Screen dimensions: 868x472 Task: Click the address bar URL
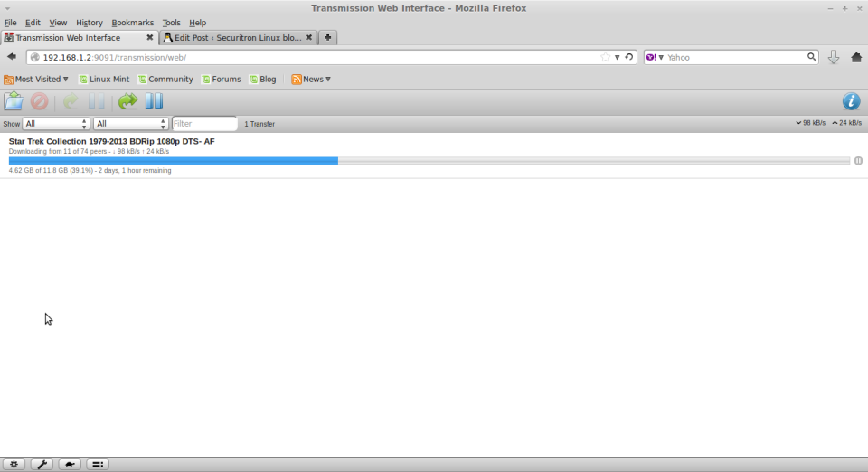pos(115,58)
